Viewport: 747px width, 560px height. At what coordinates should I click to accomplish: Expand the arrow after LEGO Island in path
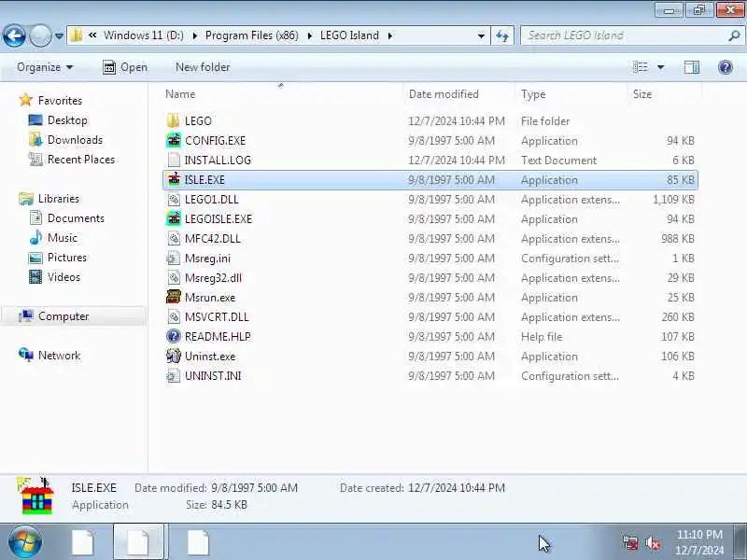[x=390, y=35]
